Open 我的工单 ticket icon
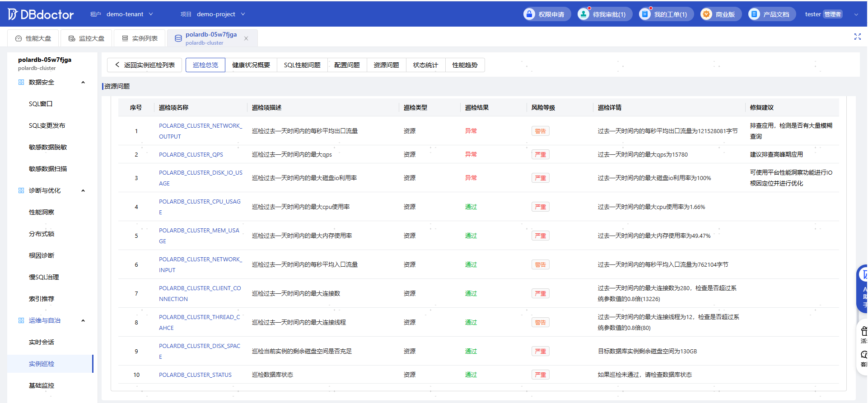Screen dimensions: 868x403 pos(645,14)
